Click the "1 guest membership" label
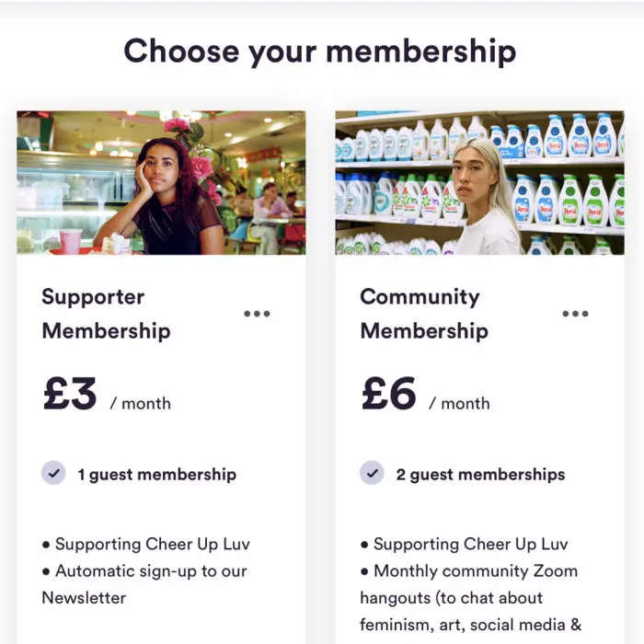 coord(156,475)
